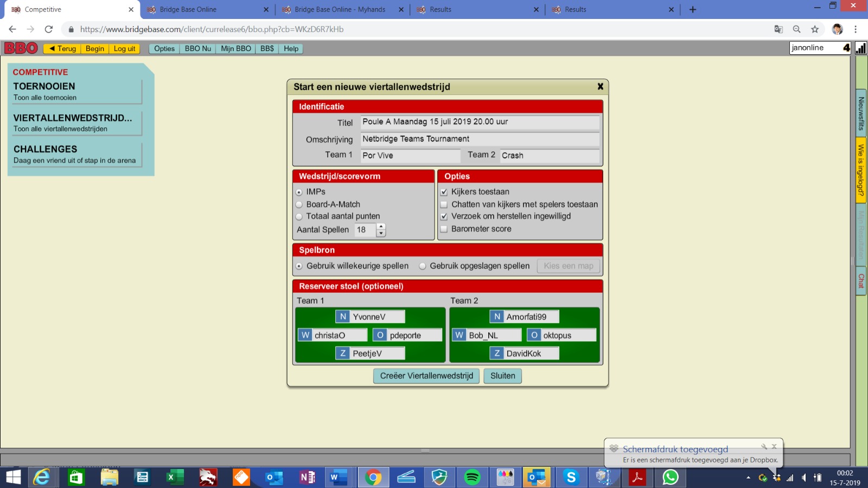Open WhatsApp from the taskbar

click(670, 477)
